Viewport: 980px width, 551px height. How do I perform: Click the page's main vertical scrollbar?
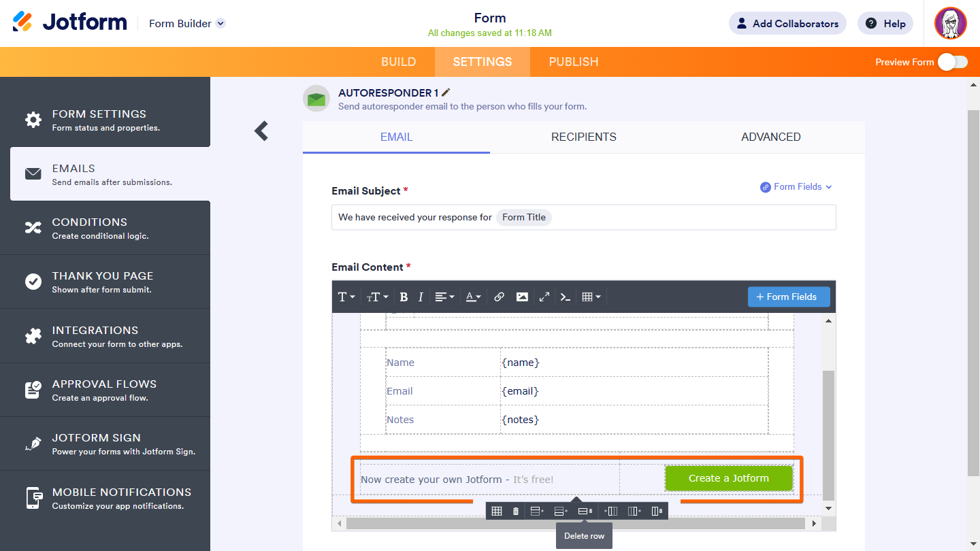973,293
